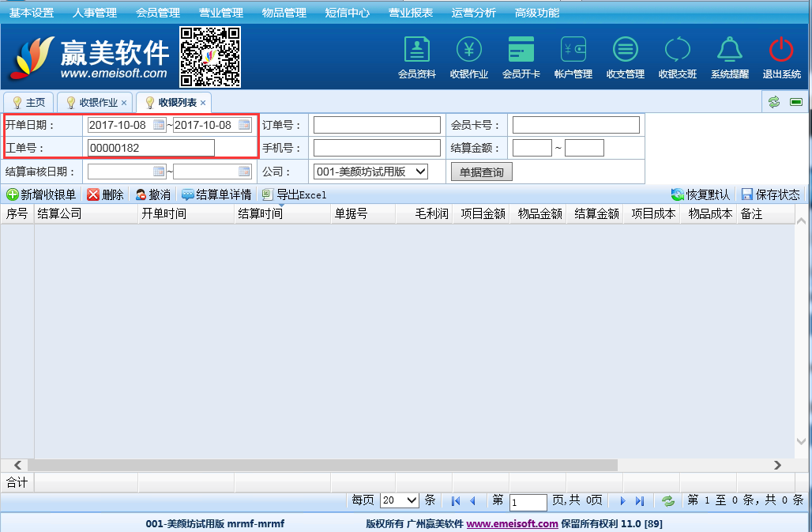Switch to the 主页 tab
812x532 pixels.
click(29, 103)
